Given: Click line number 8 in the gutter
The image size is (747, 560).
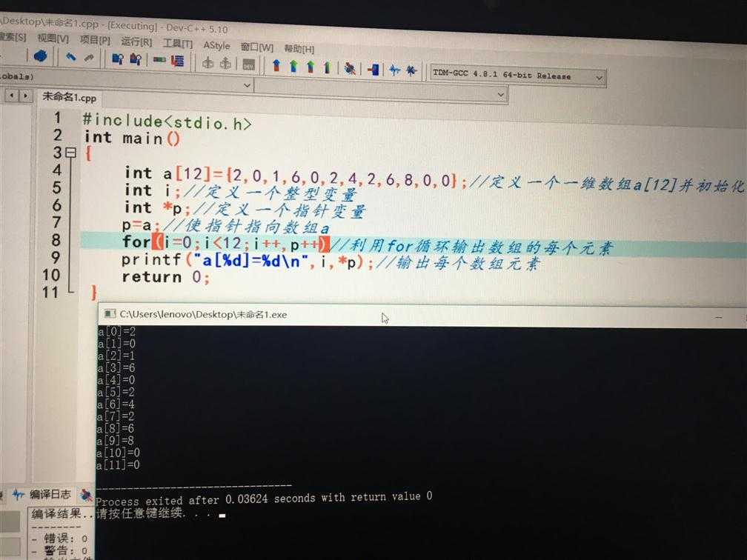Looking at the screenshot, I should point(56,239).
